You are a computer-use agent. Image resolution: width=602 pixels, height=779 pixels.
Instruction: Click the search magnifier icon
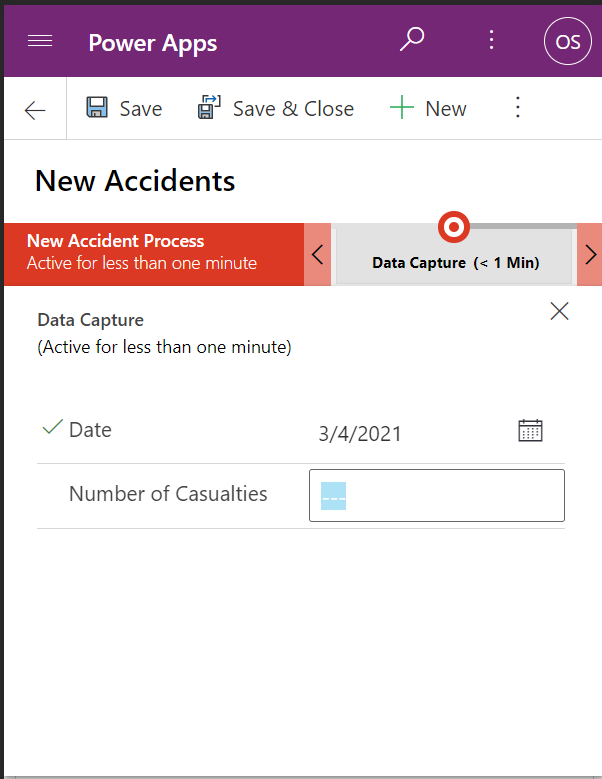[412, 40]
